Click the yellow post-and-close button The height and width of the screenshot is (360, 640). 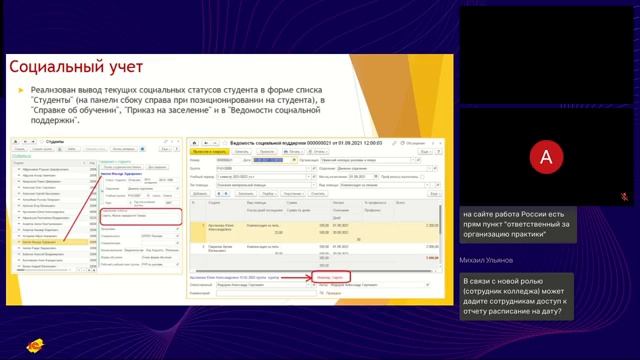click(x=209, y=151)
